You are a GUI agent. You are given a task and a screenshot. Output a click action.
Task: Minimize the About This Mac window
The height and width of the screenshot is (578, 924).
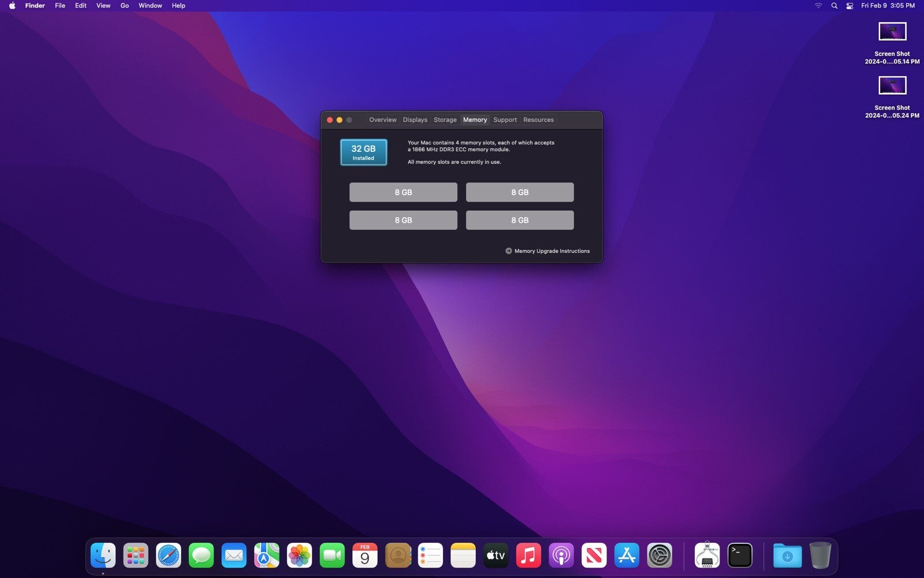(340, 120)
